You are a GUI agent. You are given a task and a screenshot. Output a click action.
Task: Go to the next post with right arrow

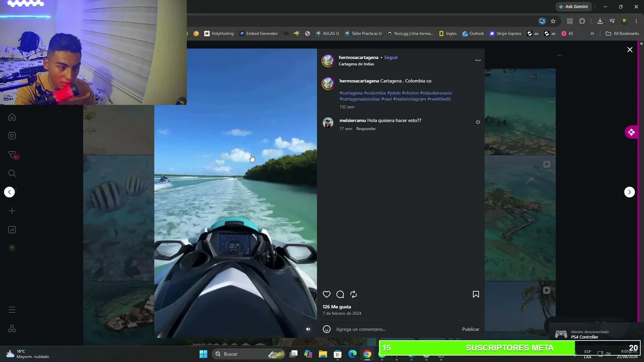pos(629,192)
